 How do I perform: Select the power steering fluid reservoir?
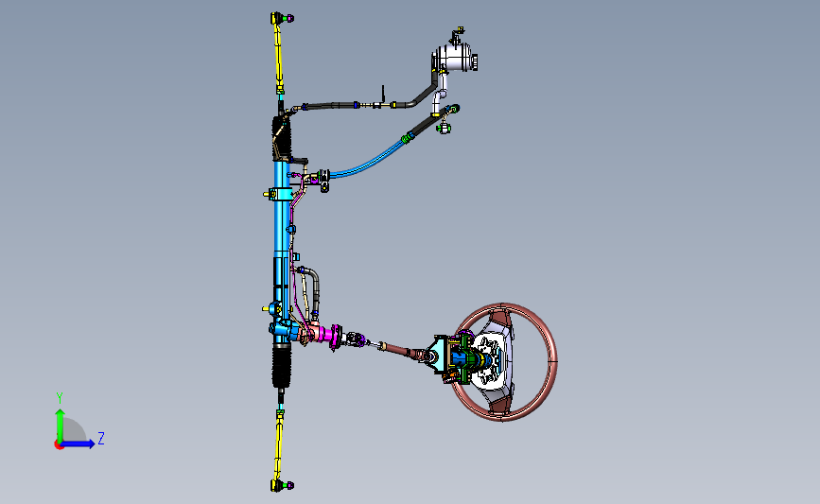coord(453,57)
